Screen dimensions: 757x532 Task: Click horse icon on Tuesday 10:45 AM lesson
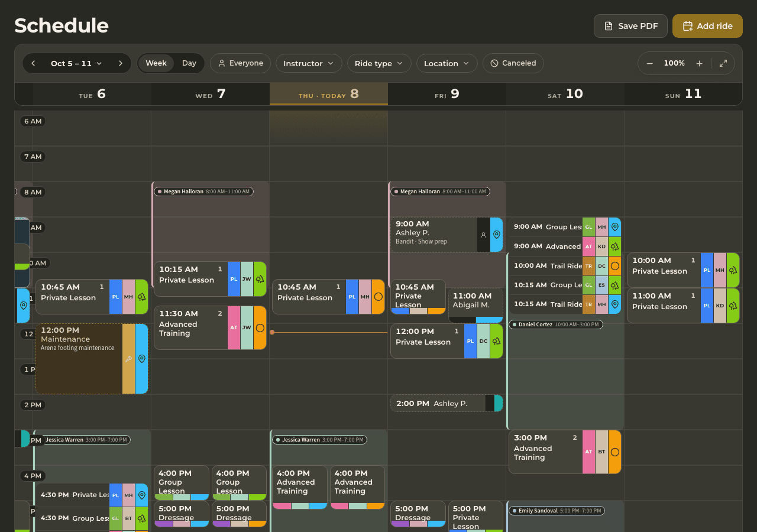click(x=142, y=297)
